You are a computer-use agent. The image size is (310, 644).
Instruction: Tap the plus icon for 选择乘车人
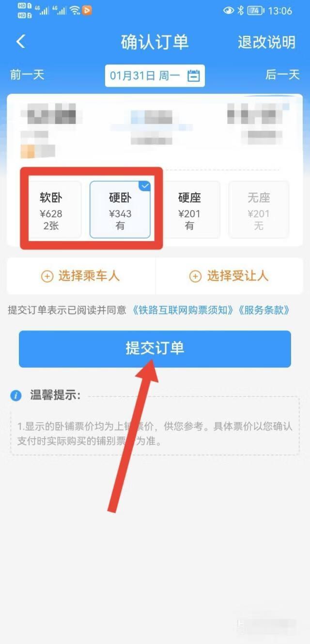47,276
